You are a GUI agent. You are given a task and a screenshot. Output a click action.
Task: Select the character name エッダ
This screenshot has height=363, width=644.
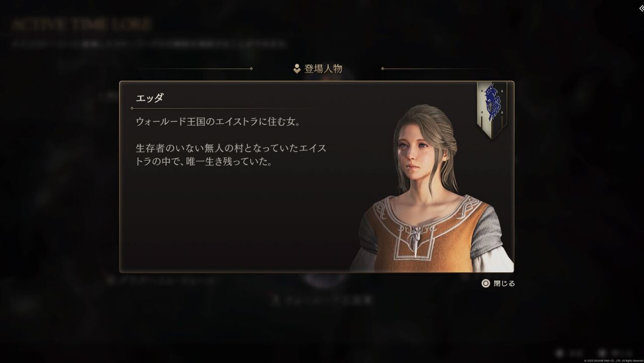pyautogui.click(x=149, y=98)
